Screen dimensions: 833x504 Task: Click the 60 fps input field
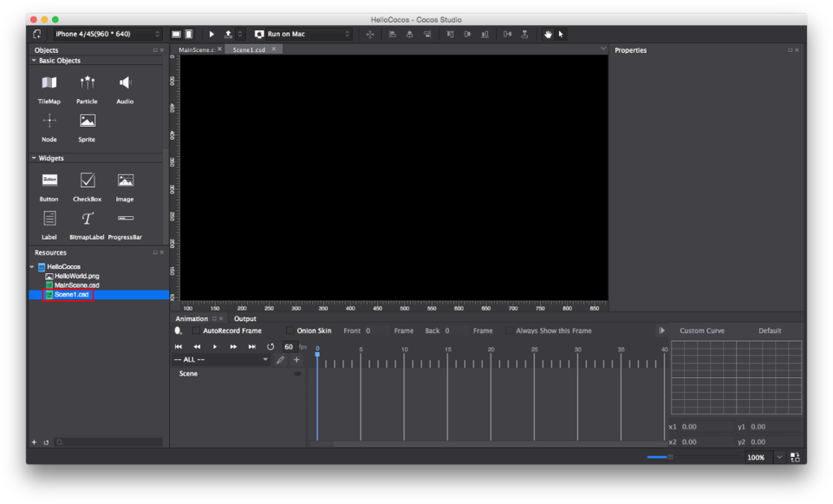point(290,347)
